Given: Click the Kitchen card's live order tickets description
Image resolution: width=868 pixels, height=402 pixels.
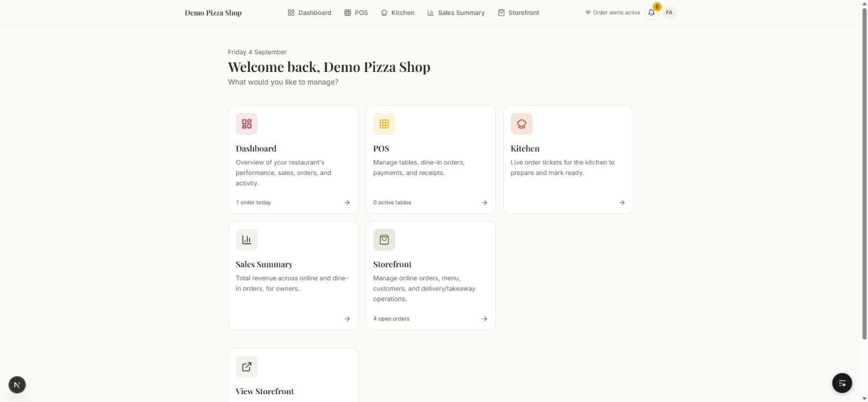Looking at the screenshot, I should point(562,168).
